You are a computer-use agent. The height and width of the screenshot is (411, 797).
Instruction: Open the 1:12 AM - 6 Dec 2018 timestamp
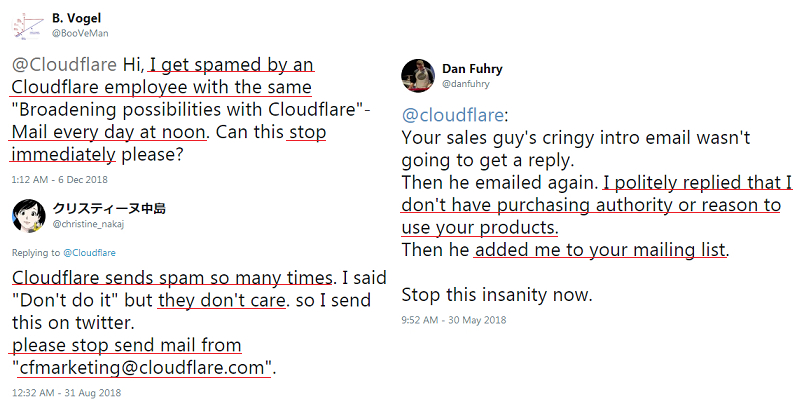[x=60, y=179]
